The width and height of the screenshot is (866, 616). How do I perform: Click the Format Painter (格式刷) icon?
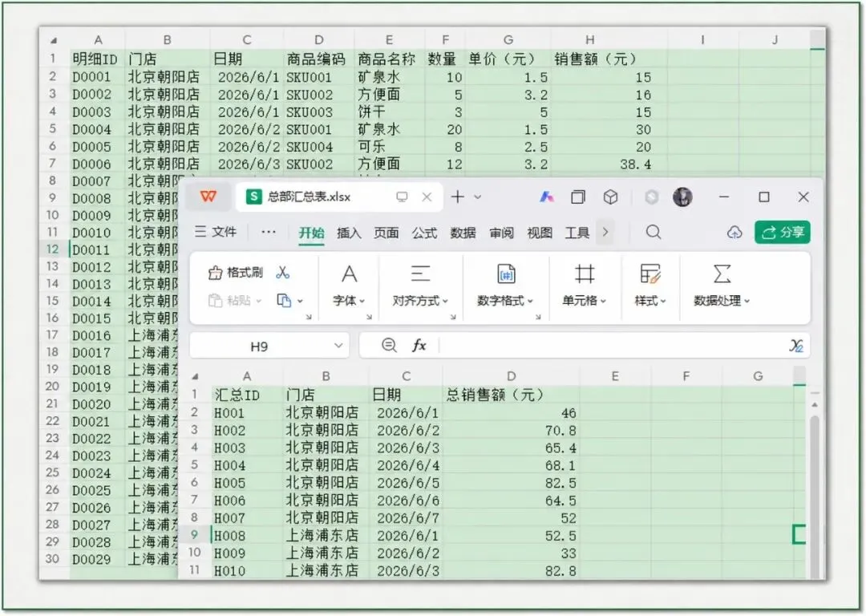pos(214,273)
